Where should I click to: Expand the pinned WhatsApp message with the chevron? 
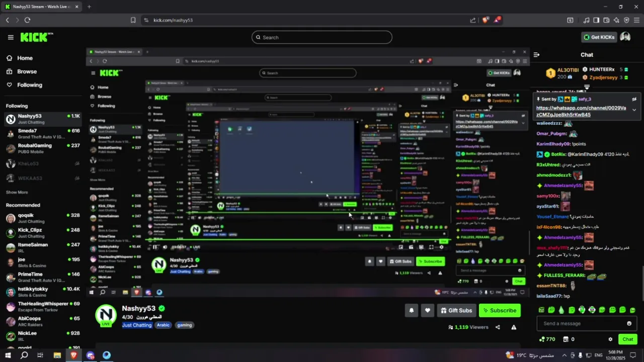634,110
